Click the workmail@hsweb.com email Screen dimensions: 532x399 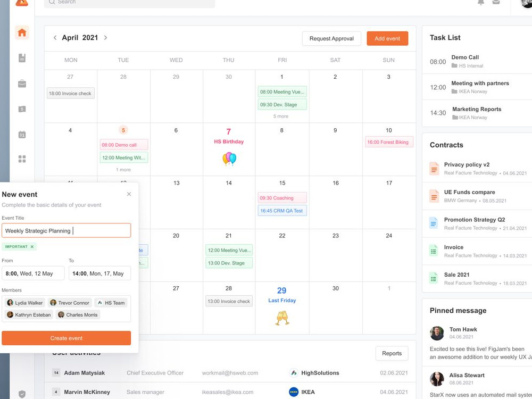click(x=230, y=373)
